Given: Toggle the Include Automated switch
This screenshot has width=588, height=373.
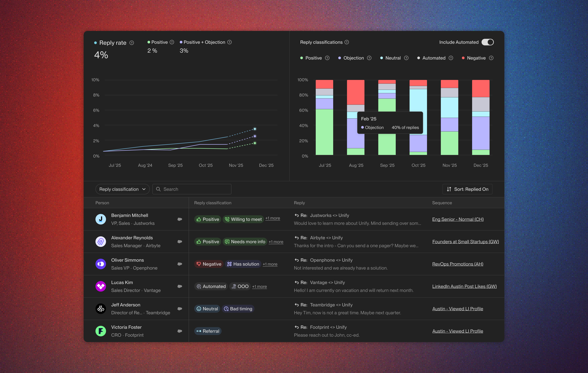Looking at the screenshot, I should pos(487,42).
